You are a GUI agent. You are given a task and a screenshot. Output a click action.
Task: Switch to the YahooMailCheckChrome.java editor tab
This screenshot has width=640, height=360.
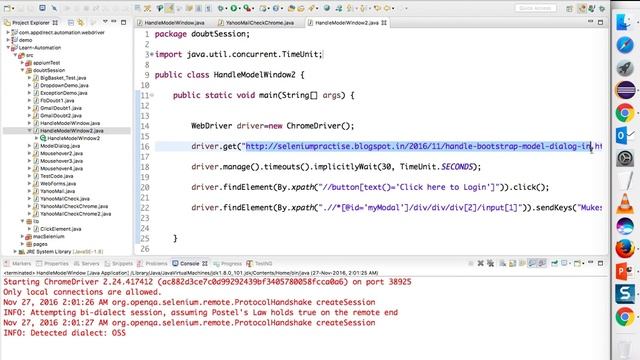pos(260,23)
